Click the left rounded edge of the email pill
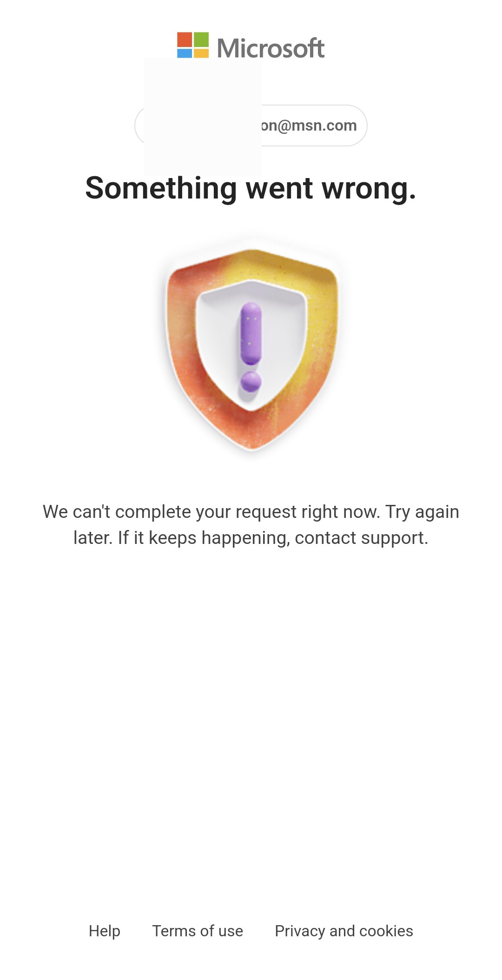 point(139,126)
